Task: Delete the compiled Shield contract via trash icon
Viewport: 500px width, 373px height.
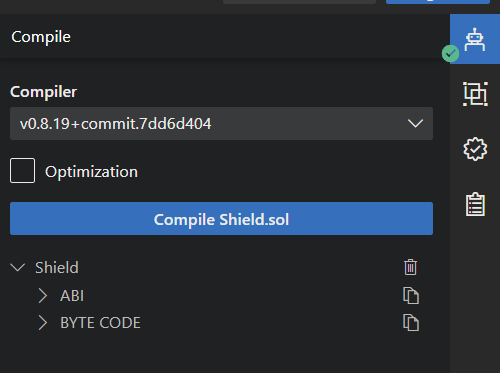Action: tap(410, 267)
